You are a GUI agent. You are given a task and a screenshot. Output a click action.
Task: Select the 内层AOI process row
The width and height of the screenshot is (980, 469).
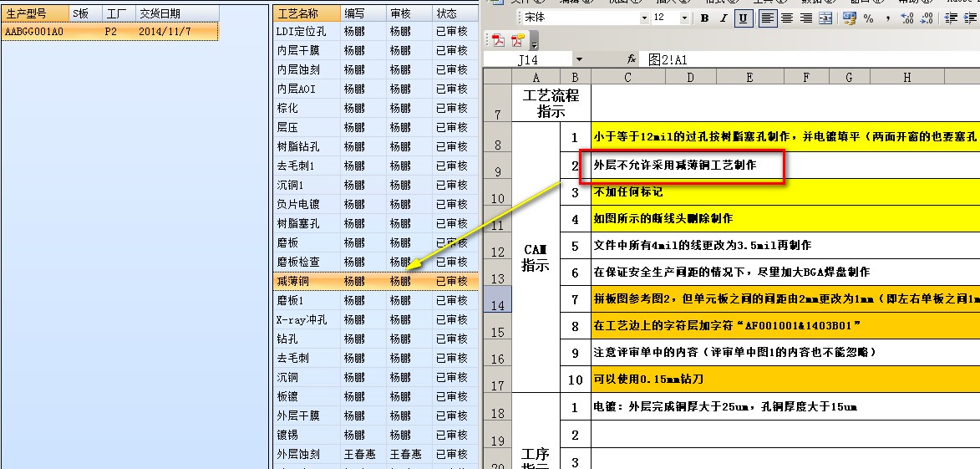[377, 89]
